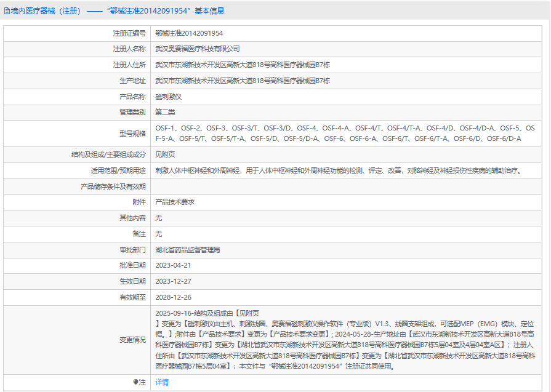The width and height of the screenshot is (551, 392).
Task: Click the 生产地址 production address value
Action: [243, 81]
